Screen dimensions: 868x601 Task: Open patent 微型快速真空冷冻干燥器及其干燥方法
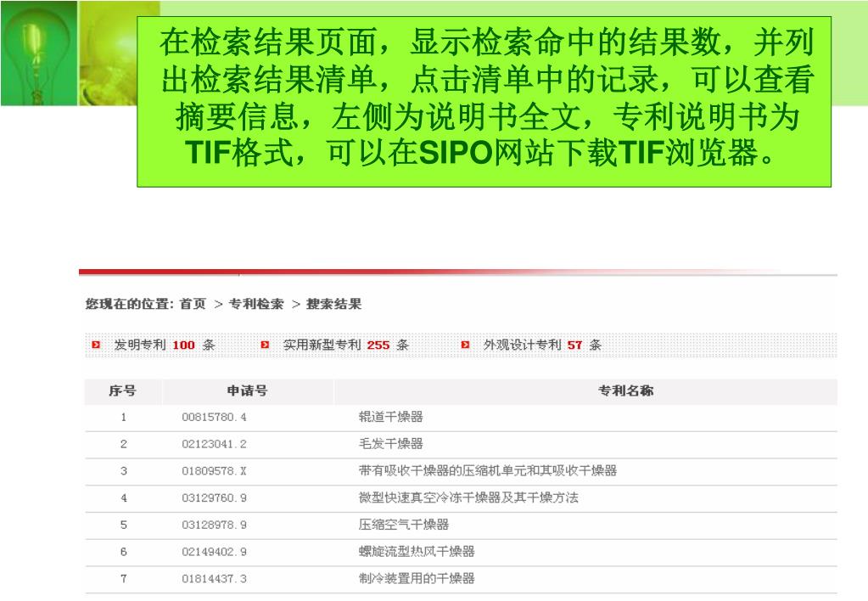click(468, 497)
